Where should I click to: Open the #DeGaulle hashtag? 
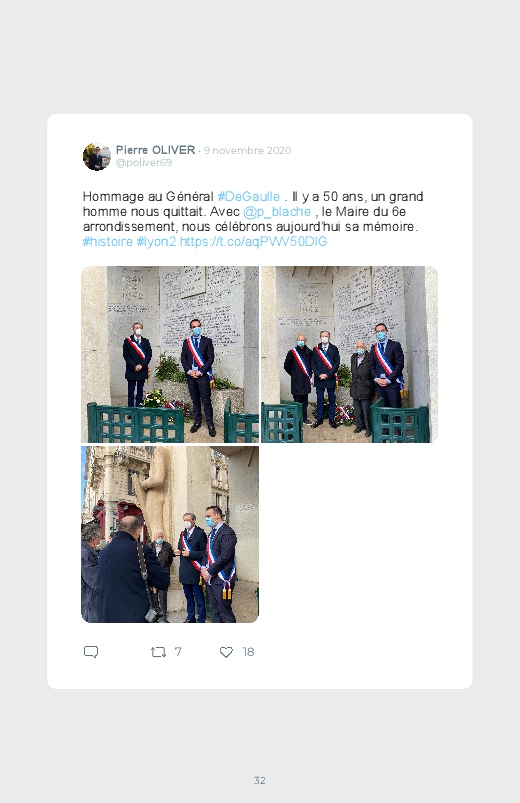[x=249, y=197]
